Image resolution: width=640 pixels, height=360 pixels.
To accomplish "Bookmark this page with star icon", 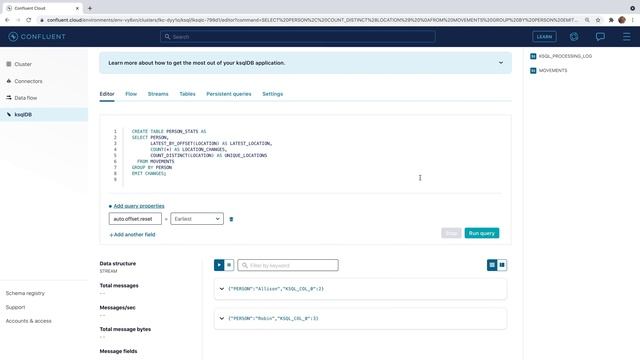I will (x=598, y=20).
